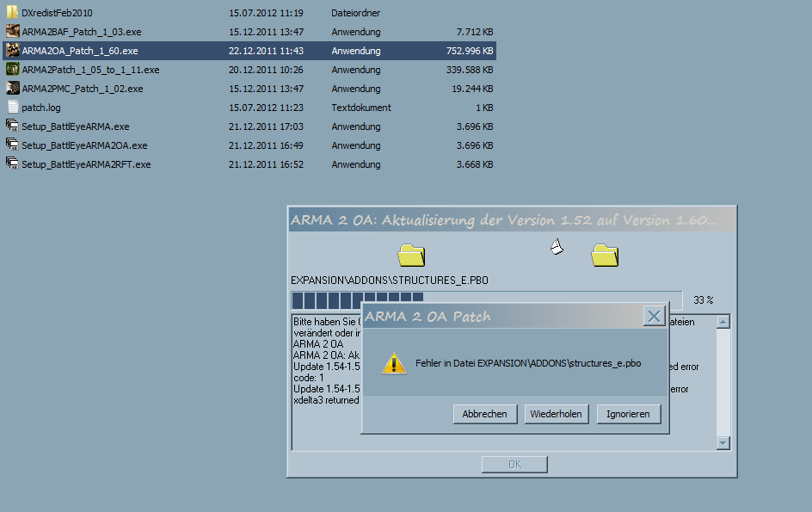
Task: Click the Textdokument type cell
Action: (361, 108)
